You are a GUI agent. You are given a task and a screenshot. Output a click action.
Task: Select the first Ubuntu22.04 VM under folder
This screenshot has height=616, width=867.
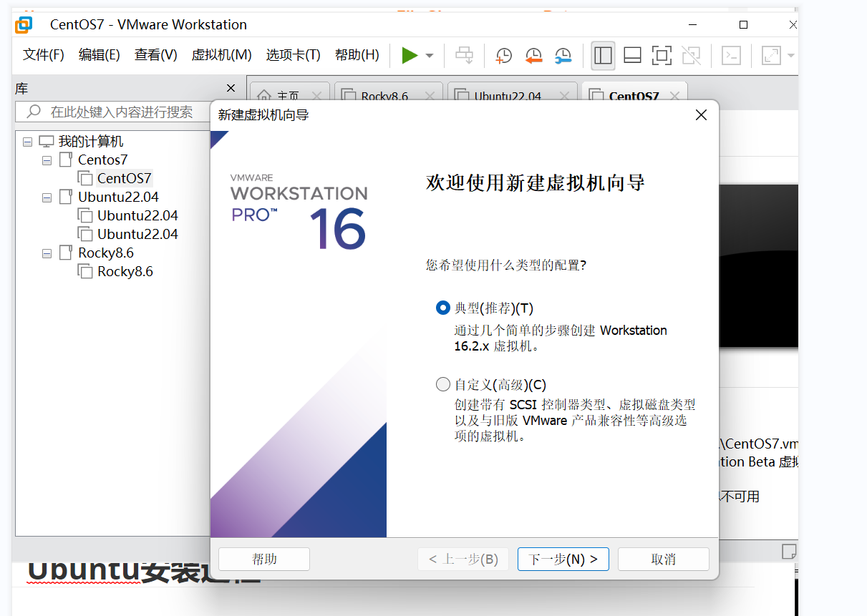(x=137, y=215)
